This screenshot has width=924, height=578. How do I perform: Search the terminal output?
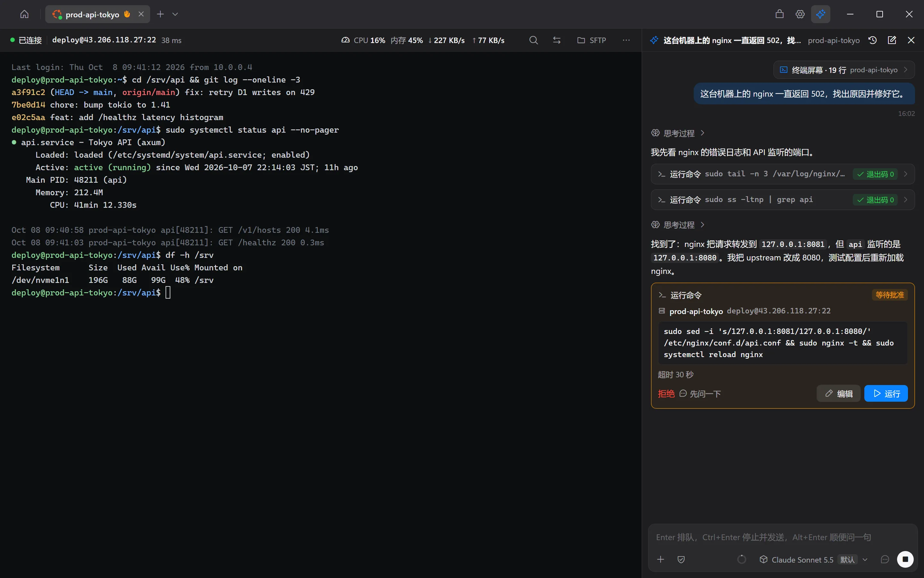534,40
